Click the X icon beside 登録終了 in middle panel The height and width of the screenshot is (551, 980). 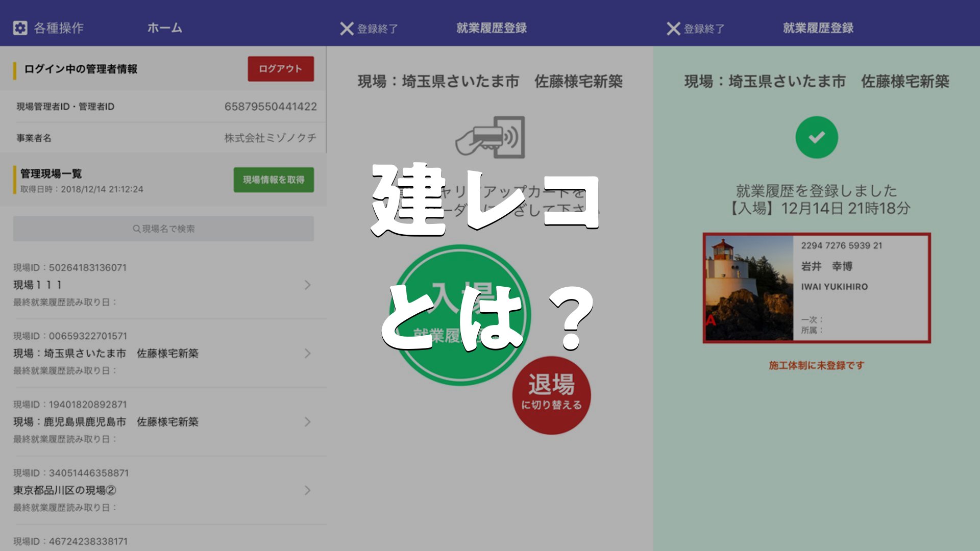click(347, 29)
